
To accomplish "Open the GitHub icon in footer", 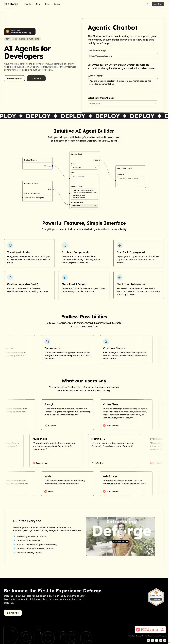I will 157,640.
